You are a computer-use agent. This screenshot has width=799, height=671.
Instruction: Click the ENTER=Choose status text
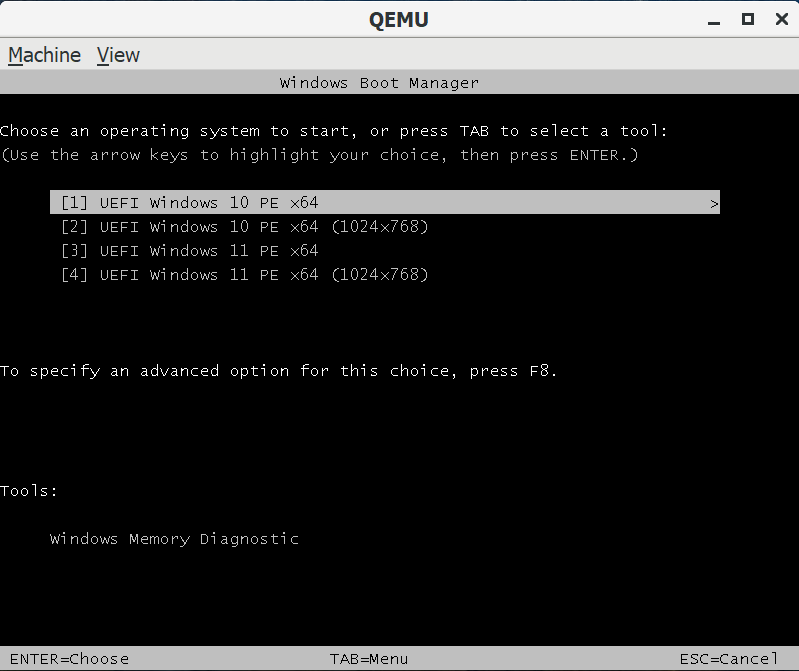69,659
